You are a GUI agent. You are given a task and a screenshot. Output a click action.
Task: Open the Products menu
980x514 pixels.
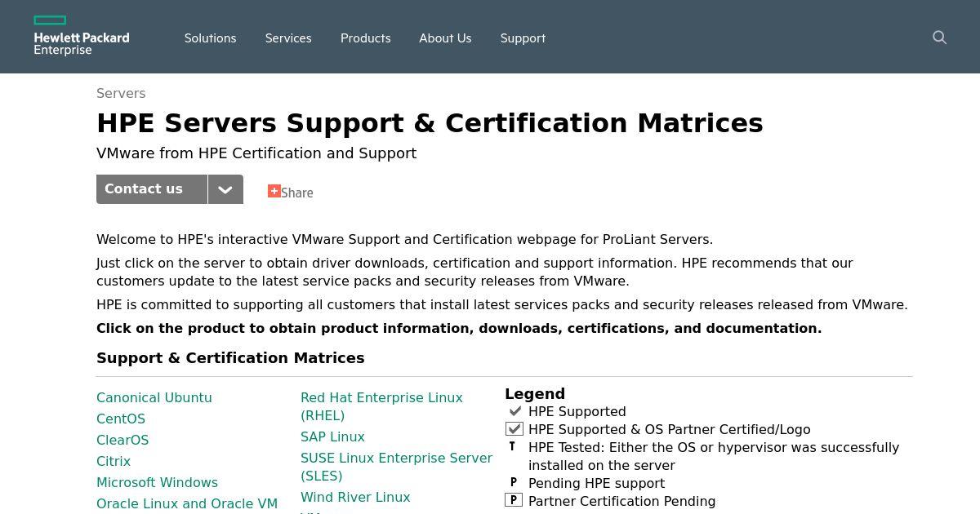(365, 38)
